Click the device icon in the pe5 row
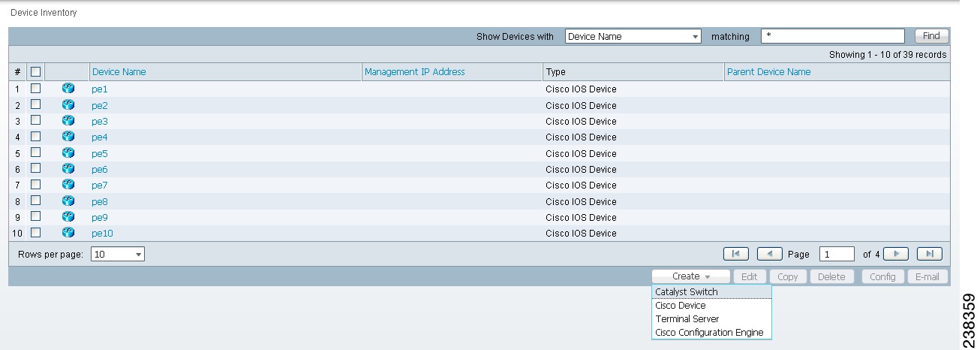 68,153
